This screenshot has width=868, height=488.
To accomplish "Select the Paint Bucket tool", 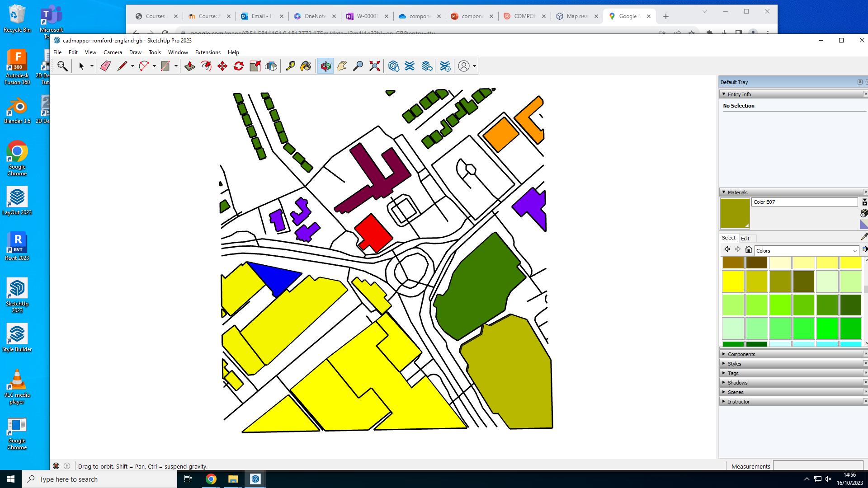I will coord(306,66).
